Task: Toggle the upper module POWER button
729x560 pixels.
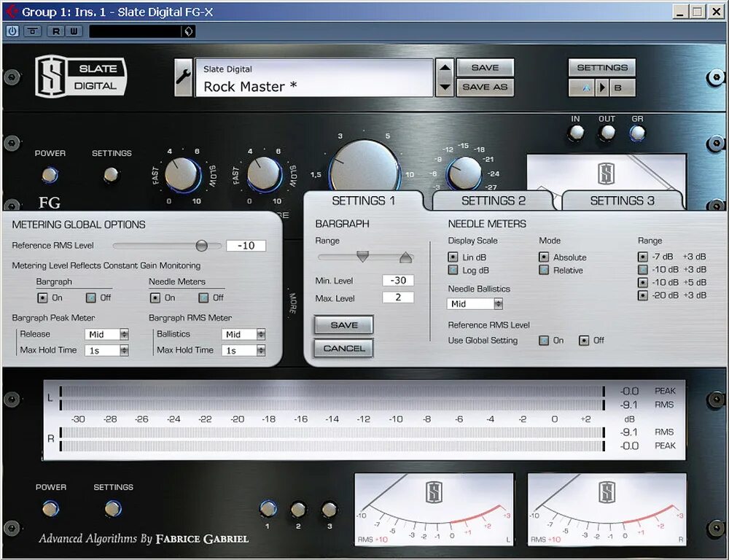Action: tap(50, 175)
